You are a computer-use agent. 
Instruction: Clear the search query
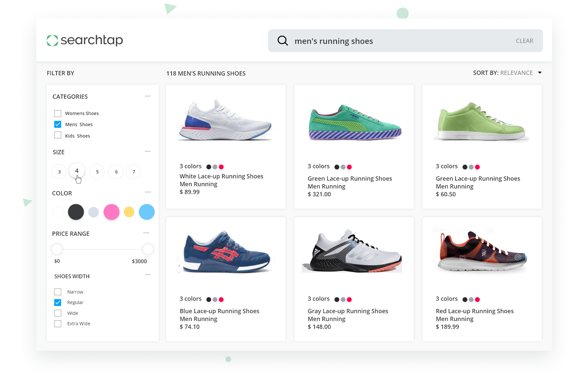[524, 41]
